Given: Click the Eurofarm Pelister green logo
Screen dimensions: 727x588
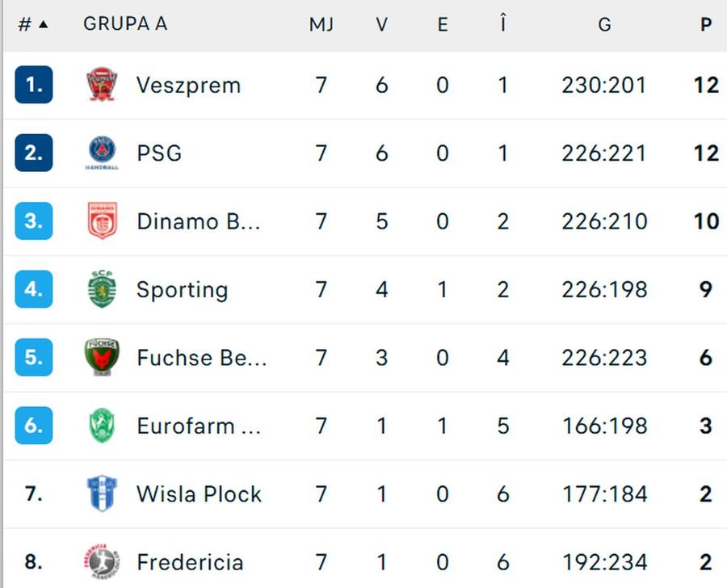Looking at the screenshot, I should 102,425.
